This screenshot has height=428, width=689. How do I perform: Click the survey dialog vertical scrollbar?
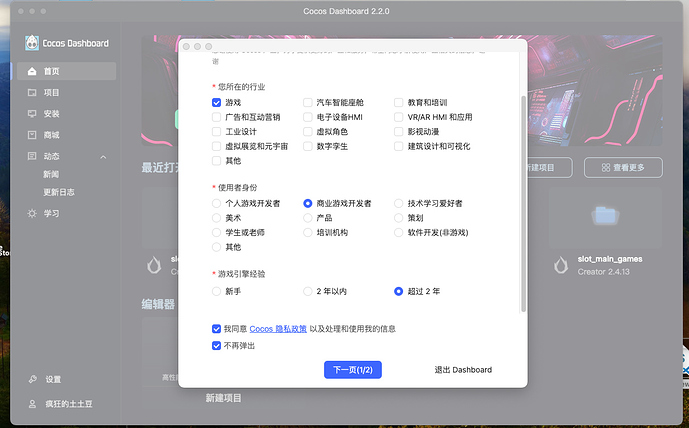tap(523, 203)
